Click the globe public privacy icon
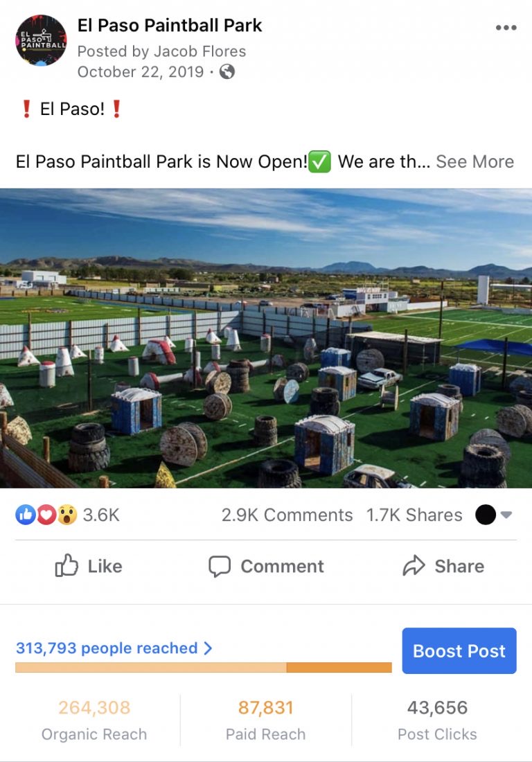This screenshot has width=532, height=762. tap(227, 72)
